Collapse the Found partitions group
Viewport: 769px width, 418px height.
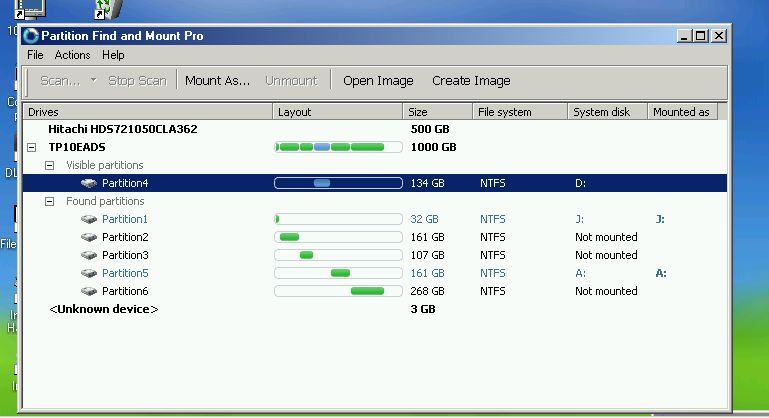(50, 201)
